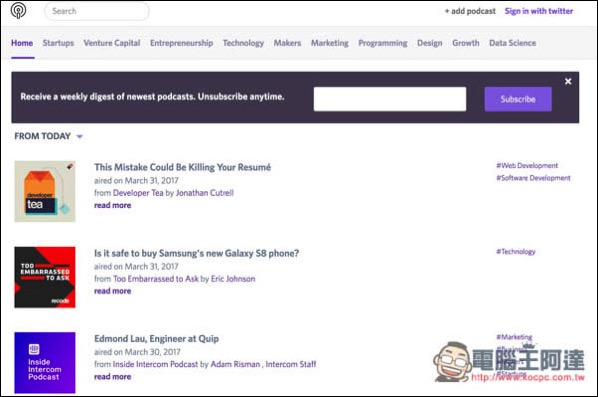Open the Marketing tab
This screenshot has width=598, height=397.
click(330, 43)
